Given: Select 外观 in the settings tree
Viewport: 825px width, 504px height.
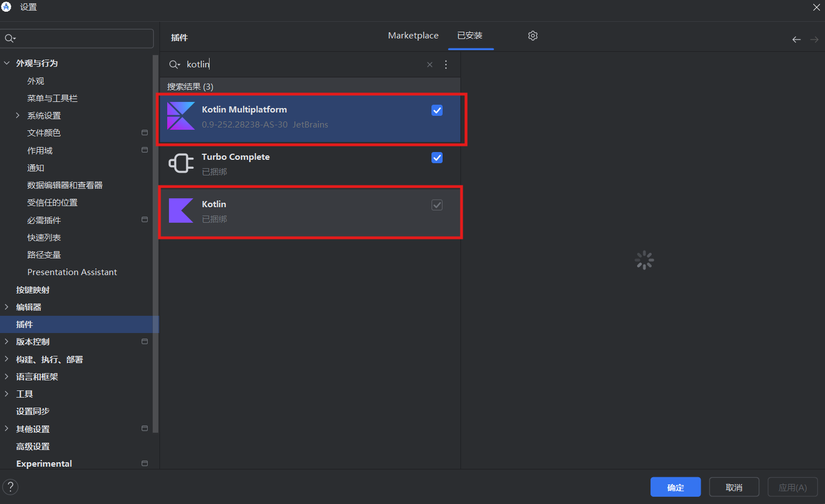Looking at the screenshot, I should coord(36,81).
